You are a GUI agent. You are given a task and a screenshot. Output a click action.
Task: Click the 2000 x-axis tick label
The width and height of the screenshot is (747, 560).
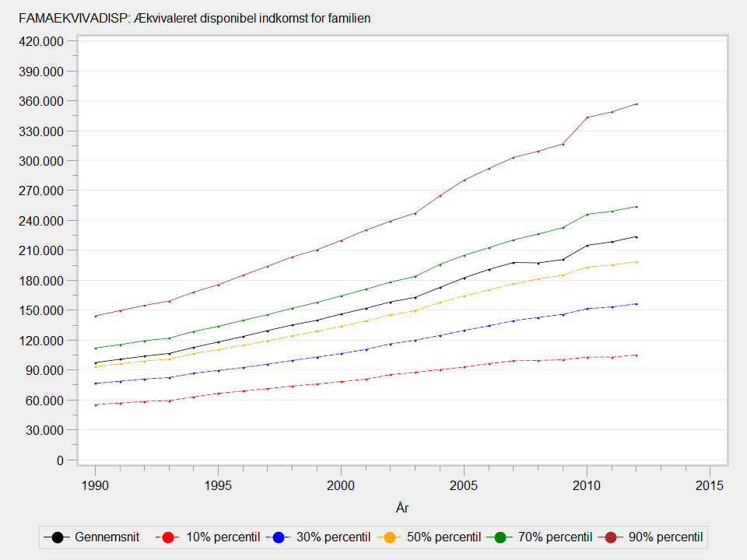click(341, 485)
